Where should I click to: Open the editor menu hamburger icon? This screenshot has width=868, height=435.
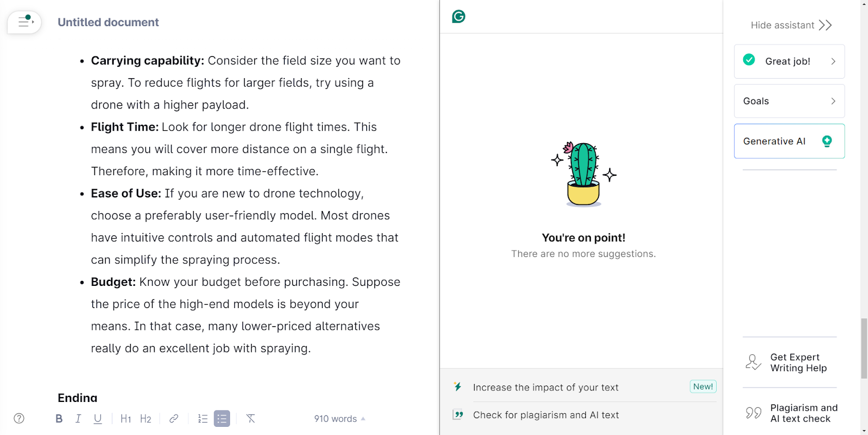(x=24, y=22)
